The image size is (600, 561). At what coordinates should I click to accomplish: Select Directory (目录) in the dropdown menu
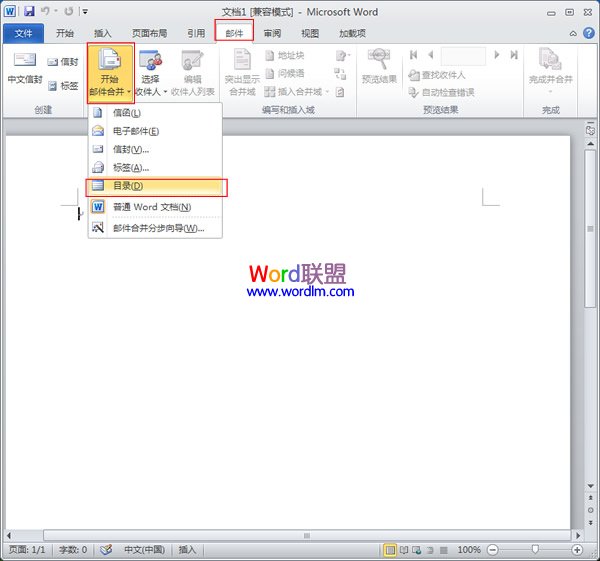coord(127,186)
